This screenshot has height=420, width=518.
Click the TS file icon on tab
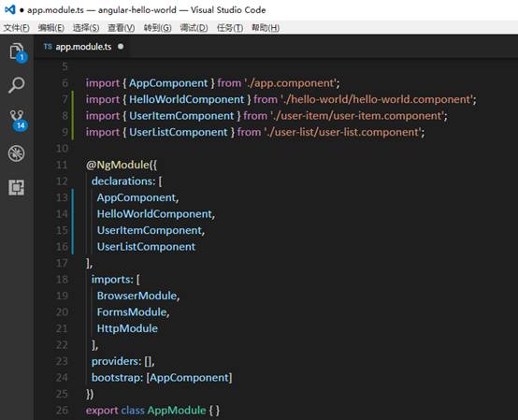coord(48,47)
